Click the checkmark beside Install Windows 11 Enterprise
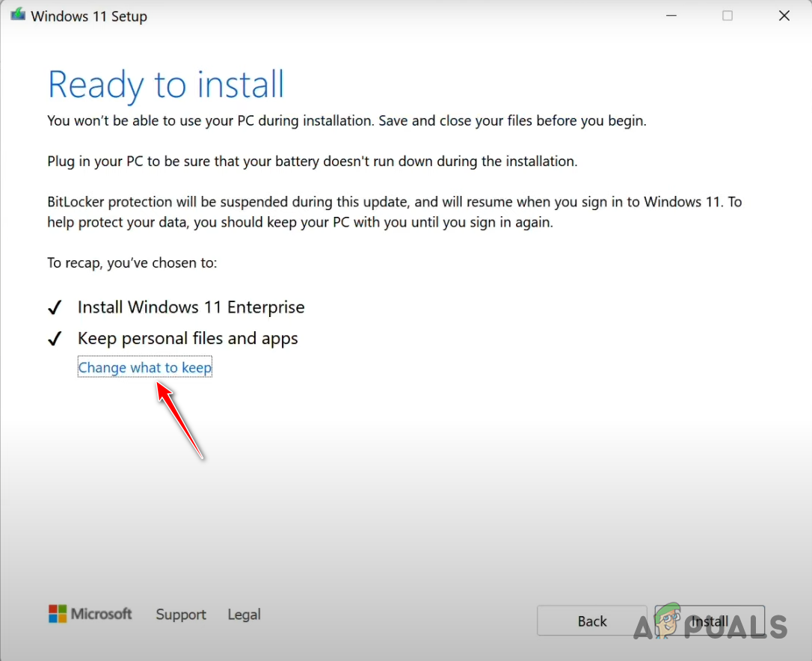812x661 pixels. (55, 308)
